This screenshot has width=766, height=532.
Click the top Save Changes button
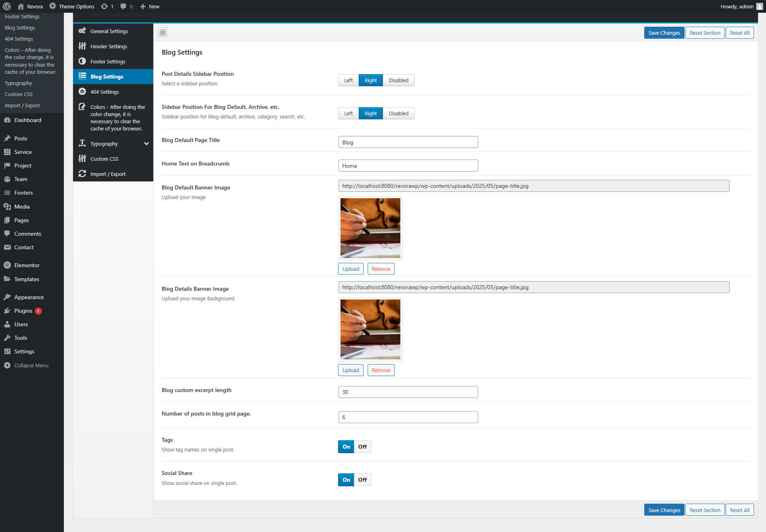pos(664,33)
